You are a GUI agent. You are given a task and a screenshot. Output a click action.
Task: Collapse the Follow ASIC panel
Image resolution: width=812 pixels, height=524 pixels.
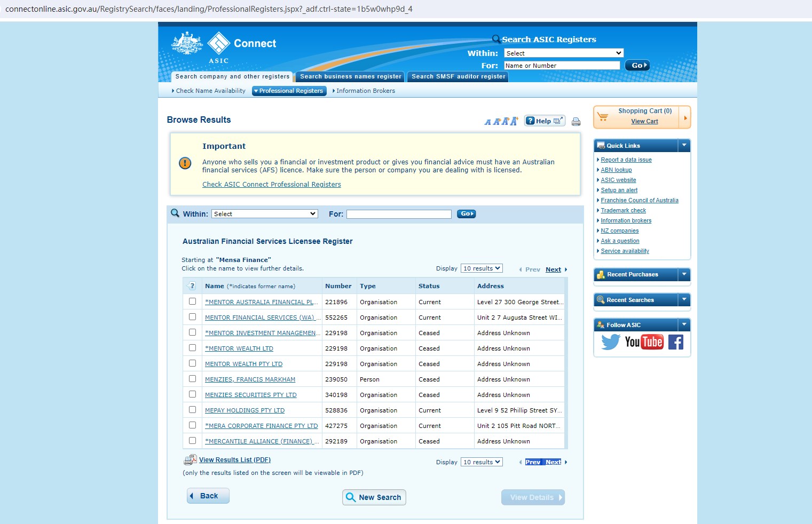[684, 324]
